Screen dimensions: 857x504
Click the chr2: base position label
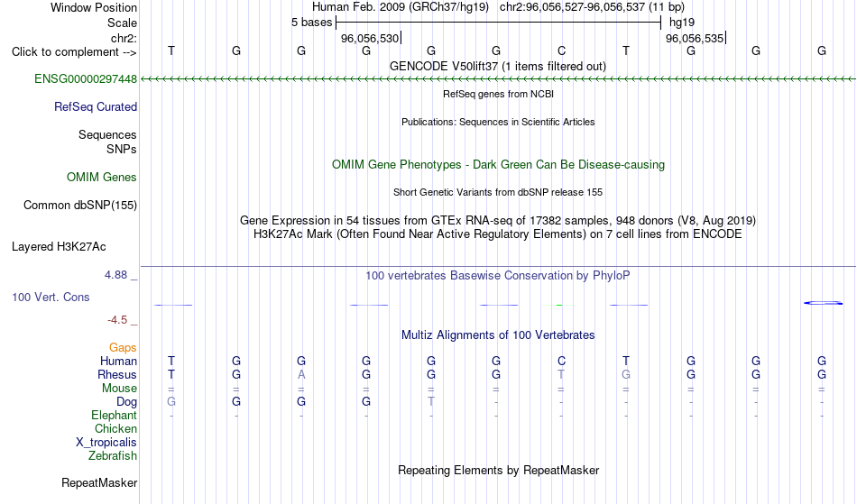click(x=124, y=38)
